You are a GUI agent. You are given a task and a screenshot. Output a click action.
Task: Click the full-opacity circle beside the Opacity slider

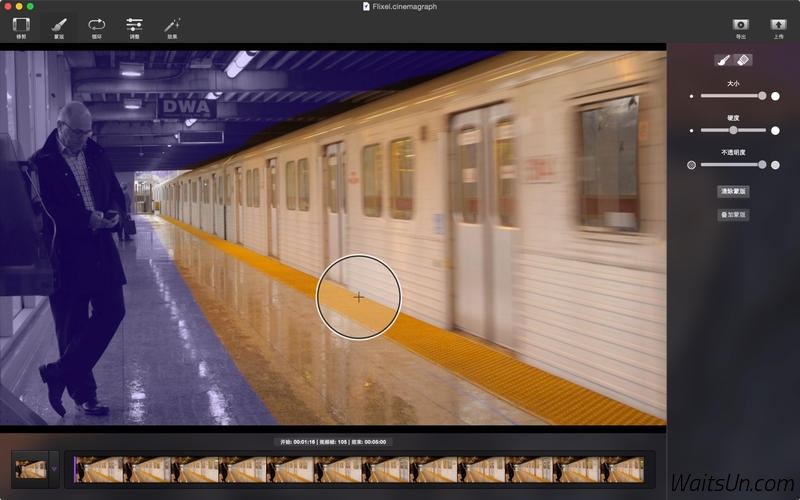775,165
